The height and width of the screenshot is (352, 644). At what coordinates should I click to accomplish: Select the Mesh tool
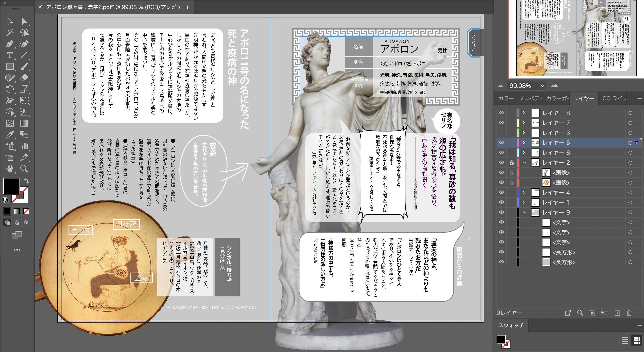click(x=10, y=123)
